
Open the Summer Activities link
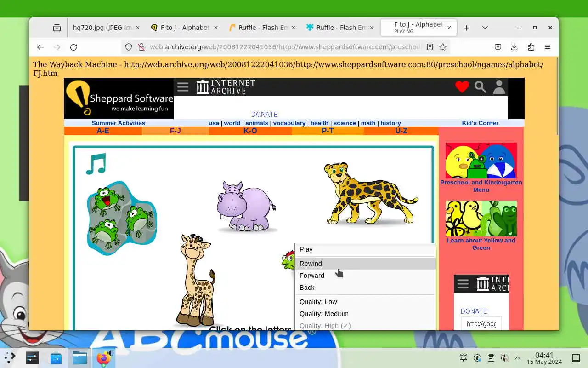[x=118, y=123]
